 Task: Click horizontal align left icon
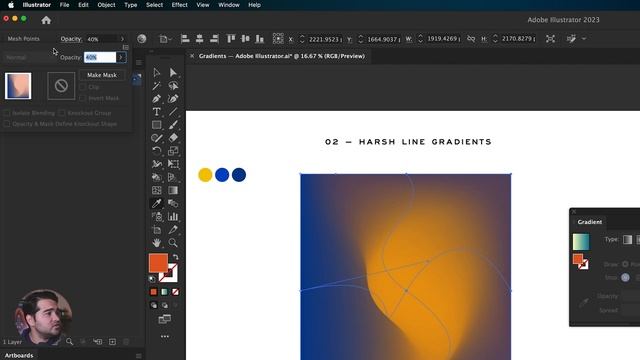[x=185, y=39]
